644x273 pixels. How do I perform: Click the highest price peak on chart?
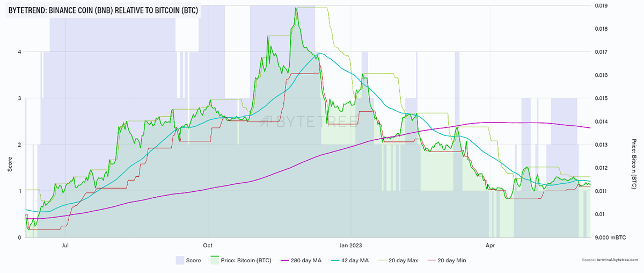296,8
